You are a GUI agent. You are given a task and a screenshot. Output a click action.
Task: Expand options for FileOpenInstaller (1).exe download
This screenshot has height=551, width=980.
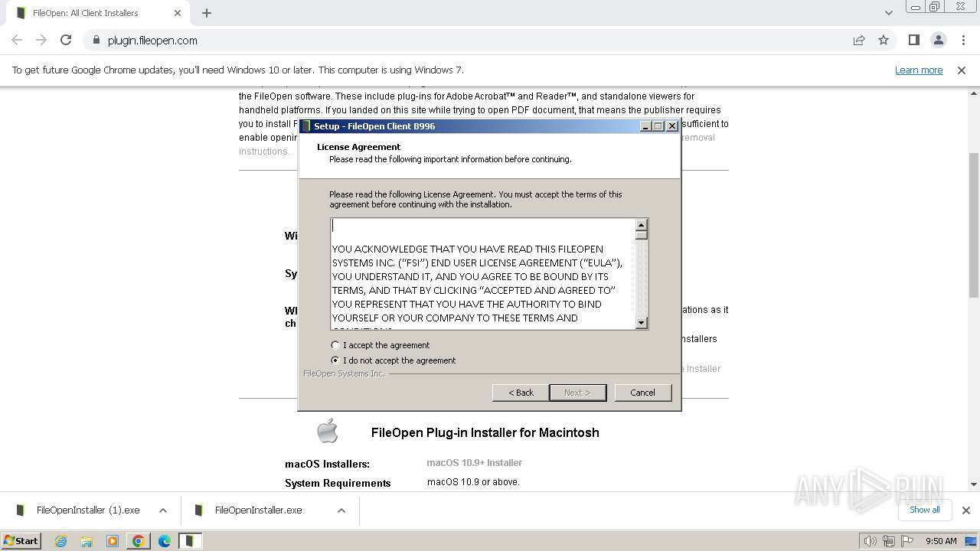pos(163,510)
